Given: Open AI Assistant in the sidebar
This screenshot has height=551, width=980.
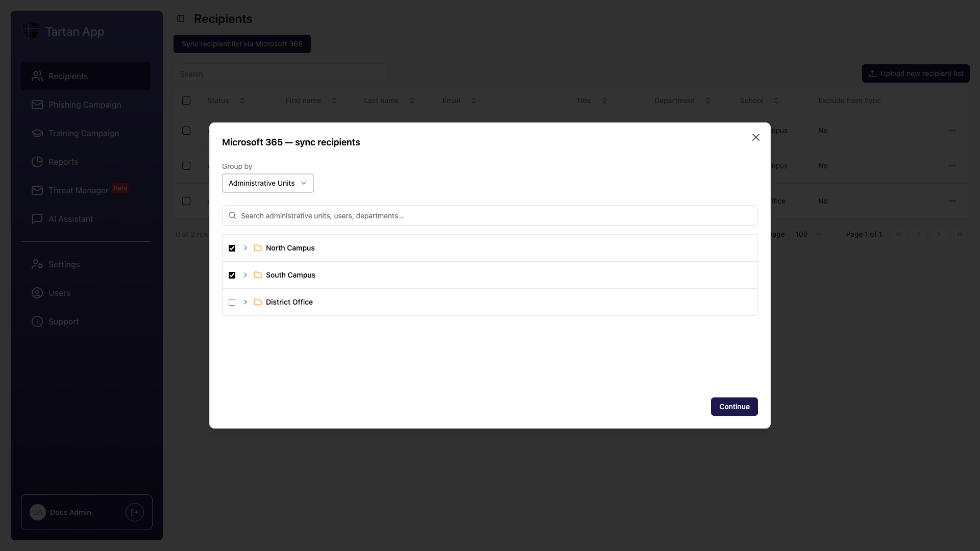Looking at the screenshot, I should pos(86,219).
